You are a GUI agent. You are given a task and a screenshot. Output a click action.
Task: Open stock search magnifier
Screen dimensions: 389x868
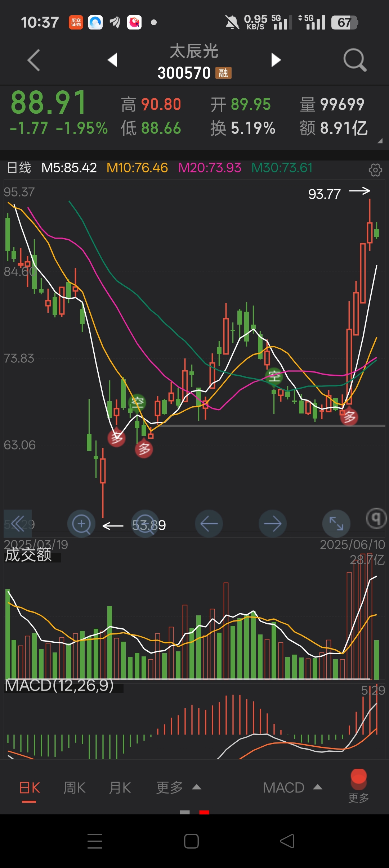[355, 60]
